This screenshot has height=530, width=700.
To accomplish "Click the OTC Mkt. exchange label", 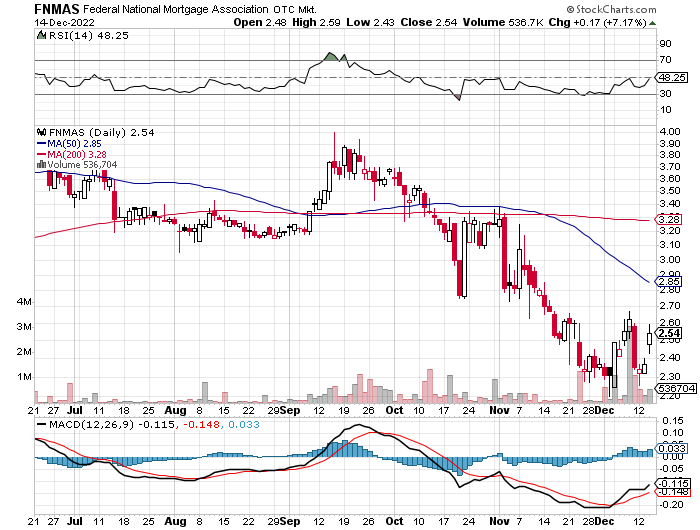I will [x=295, y=9].
